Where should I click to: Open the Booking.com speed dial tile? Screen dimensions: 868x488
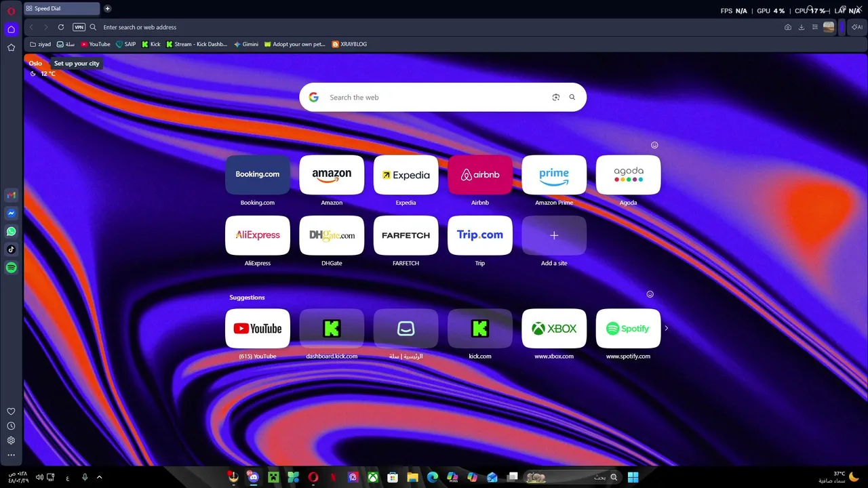pyautogui.click(x=258, y=175)
